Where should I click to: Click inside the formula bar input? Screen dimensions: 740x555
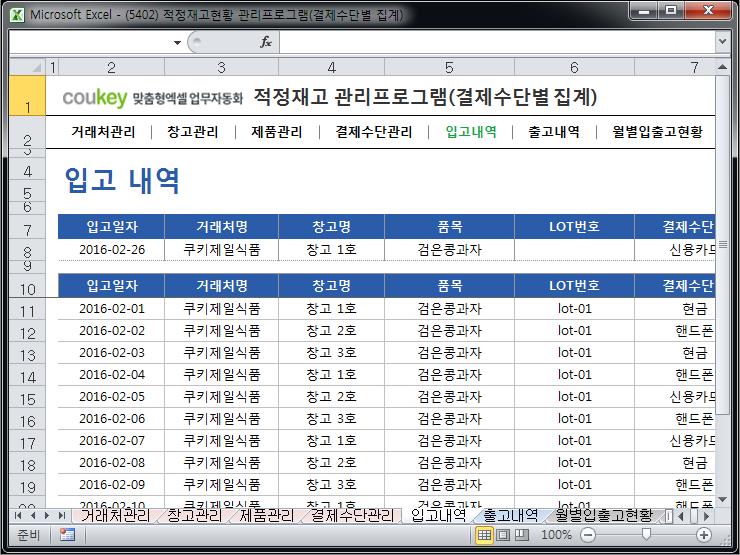click(497, 42)
